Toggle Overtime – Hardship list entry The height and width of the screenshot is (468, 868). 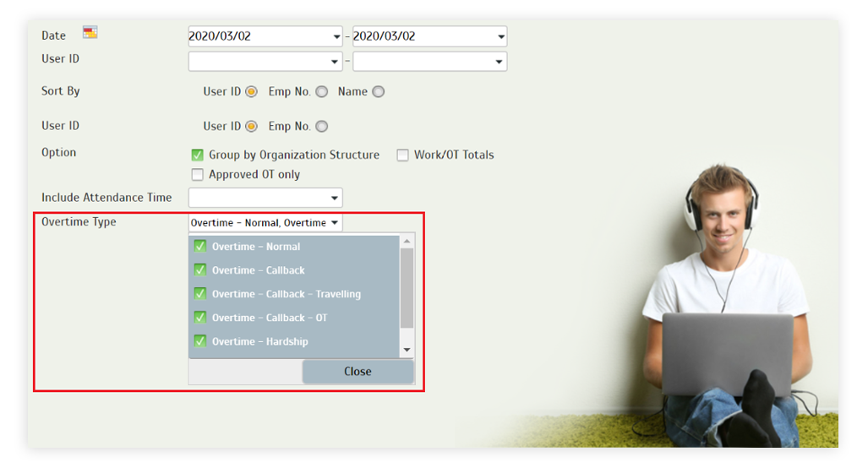[293, 341]
